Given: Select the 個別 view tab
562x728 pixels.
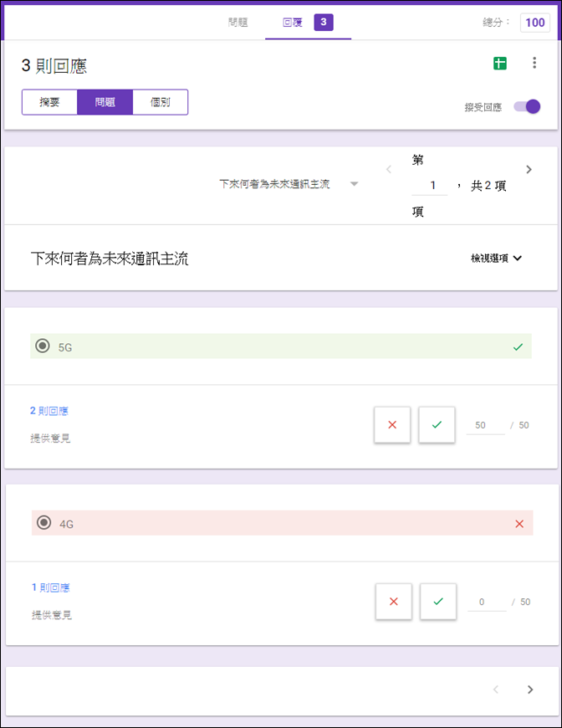Looking at the screenshot, I should click(160, 102).
